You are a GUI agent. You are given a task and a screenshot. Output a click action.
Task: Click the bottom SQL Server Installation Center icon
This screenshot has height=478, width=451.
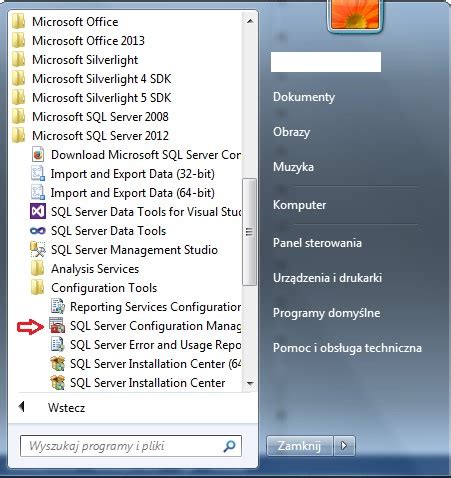click(57, 382)
